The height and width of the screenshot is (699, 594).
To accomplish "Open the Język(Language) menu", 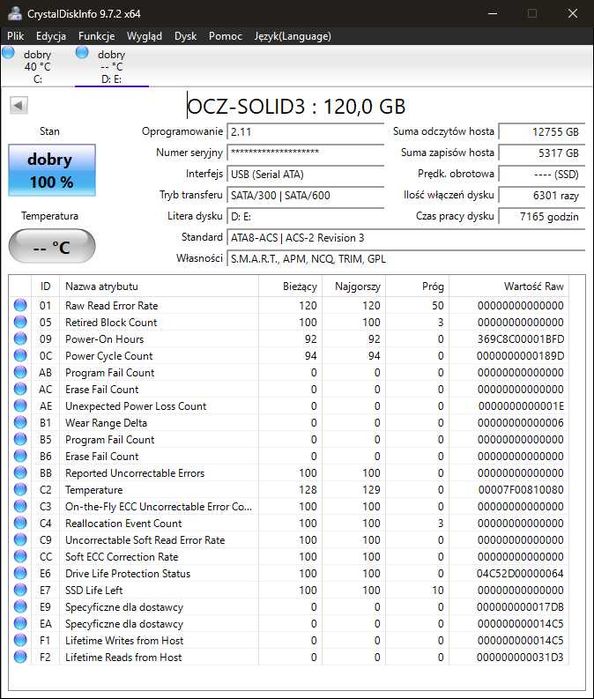I will click(293, 36).
